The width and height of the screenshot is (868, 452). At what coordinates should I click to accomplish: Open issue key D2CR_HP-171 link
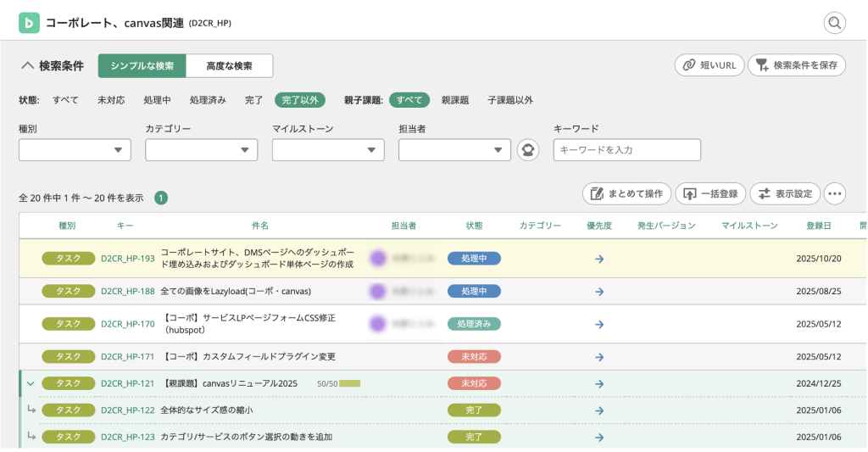pyautogui.click(x=127, y=356)
